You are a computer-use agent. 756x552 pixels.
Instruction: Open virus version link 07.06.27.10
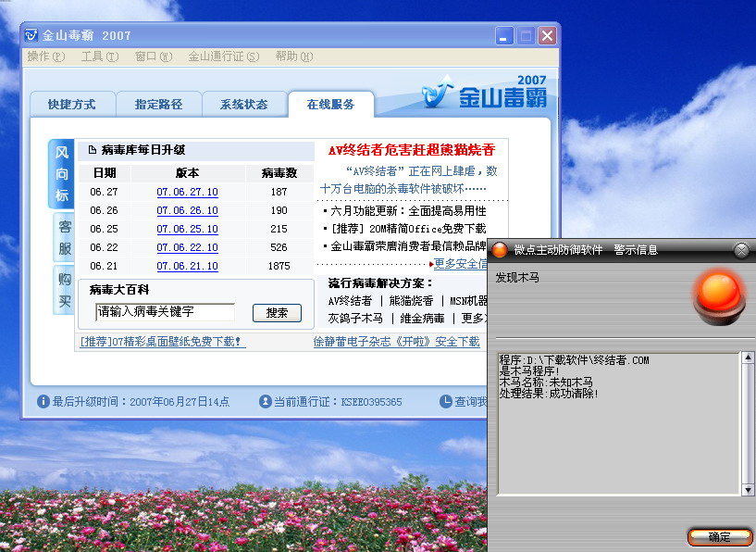coord(187,192)
